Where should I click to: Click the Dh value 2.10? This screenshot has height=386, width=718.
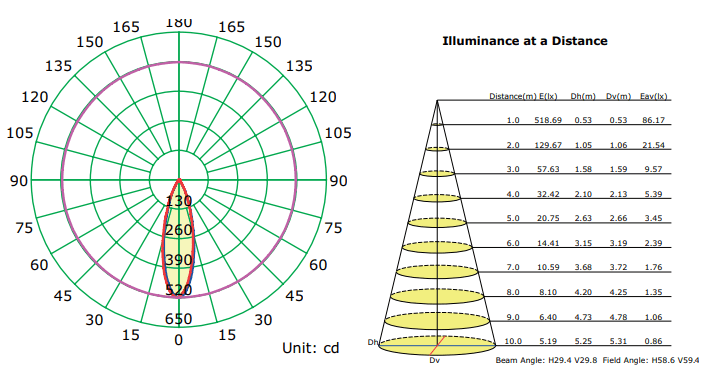(x=583, y=194)
